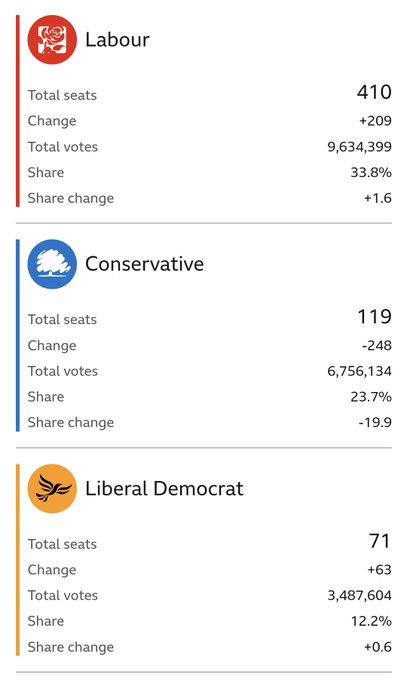Click Conservative total votes 6,756,134
The image size is (407, 680).
point(359,371)
